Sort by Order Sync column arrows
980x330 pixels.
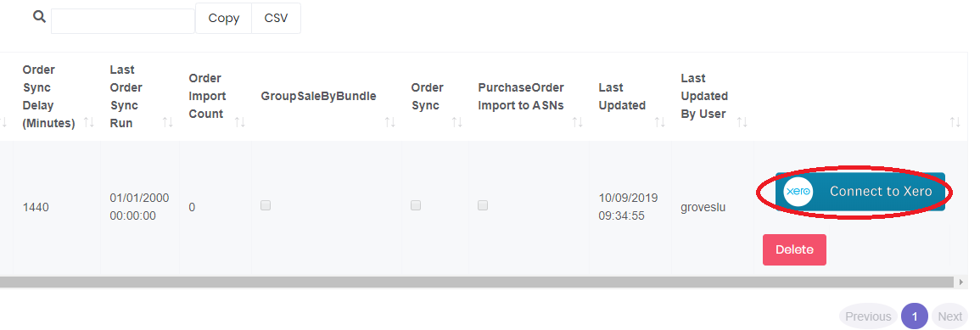pos(456,122)
